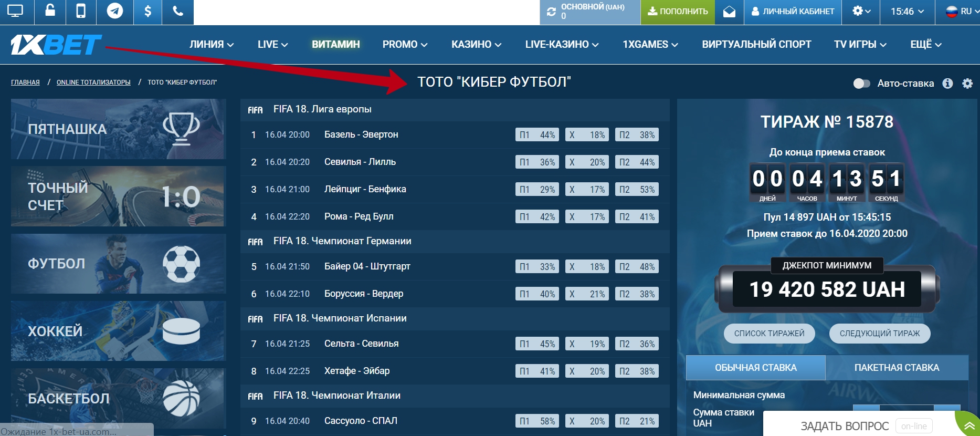
Task: Click СПИСОК ТИРАЖЕЙ button
Action: pyautogui.click(x=770, y=334)
